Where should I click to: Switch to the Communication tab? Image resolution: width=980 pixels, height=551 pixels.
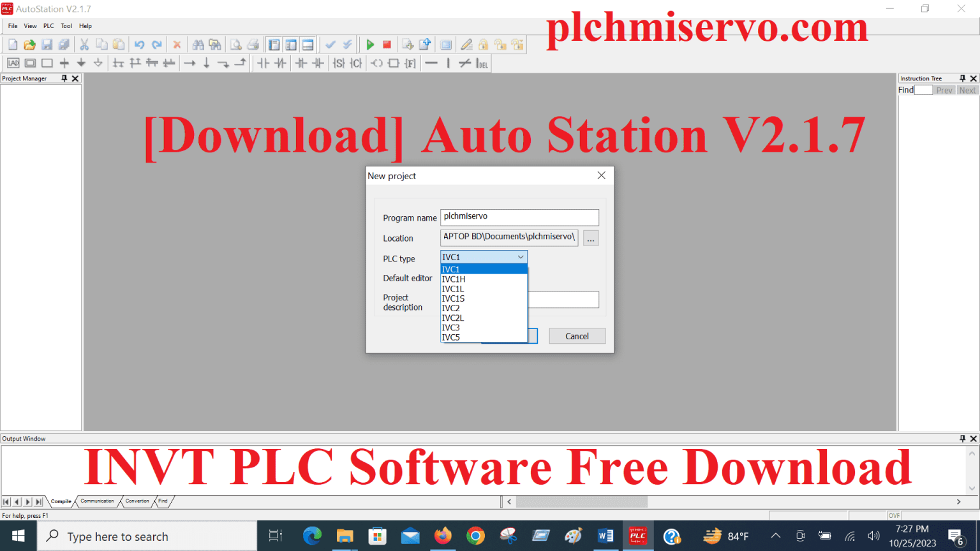(x=96, y=501)
